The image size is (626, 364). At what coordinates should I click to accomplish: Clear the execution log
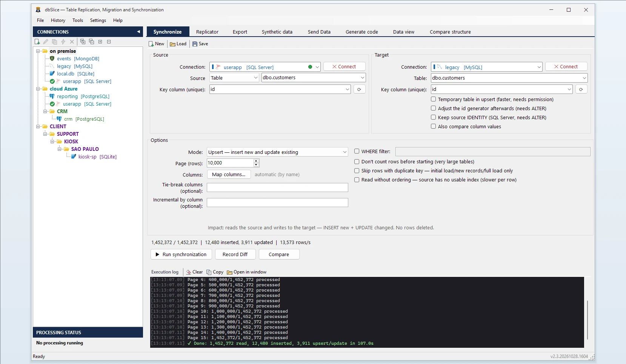click(194, 272)
